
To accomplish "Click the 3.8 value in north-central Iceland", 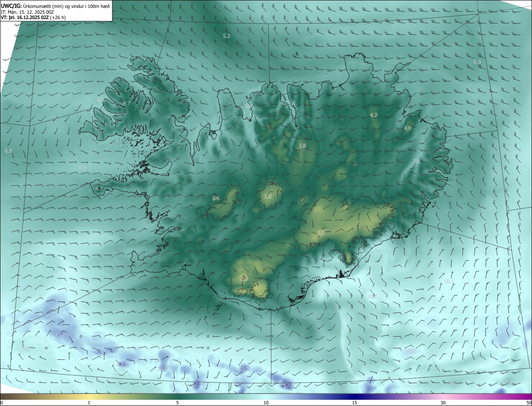I will click(x=302, y=146).
